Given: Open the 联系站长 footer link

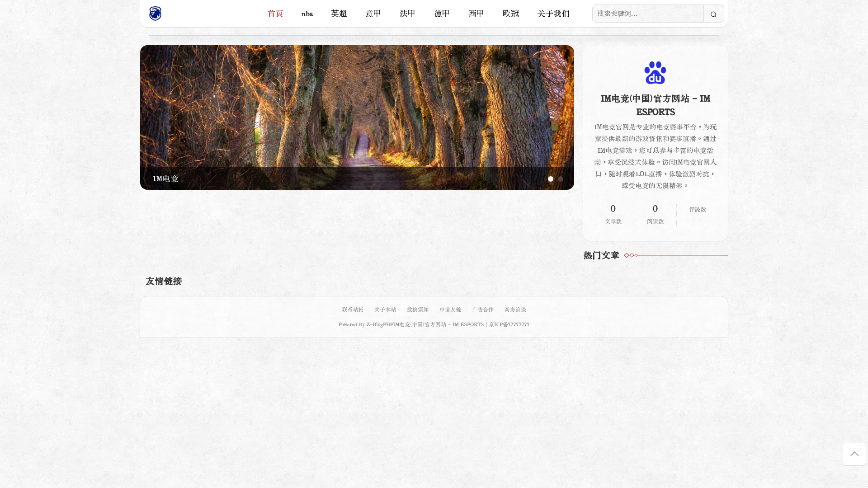Looking at the screenshot, I should [353, 310].
